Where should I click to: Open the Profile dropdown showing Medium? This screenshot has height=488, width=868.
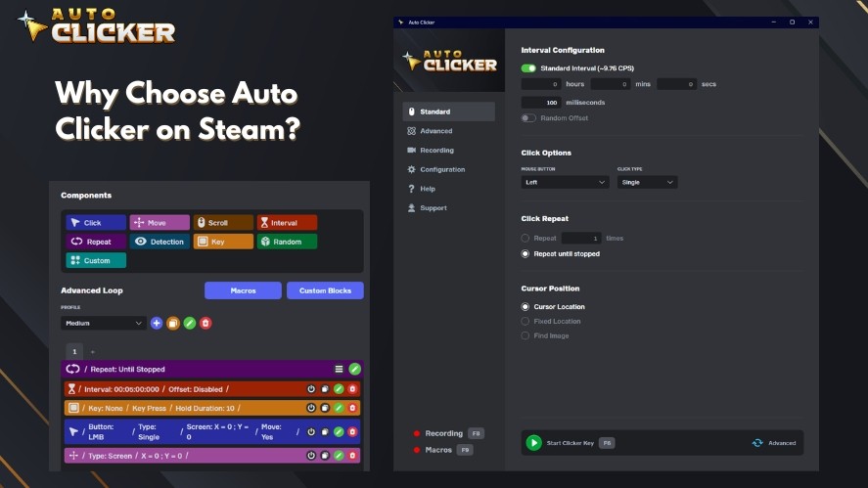pos(104,323)
